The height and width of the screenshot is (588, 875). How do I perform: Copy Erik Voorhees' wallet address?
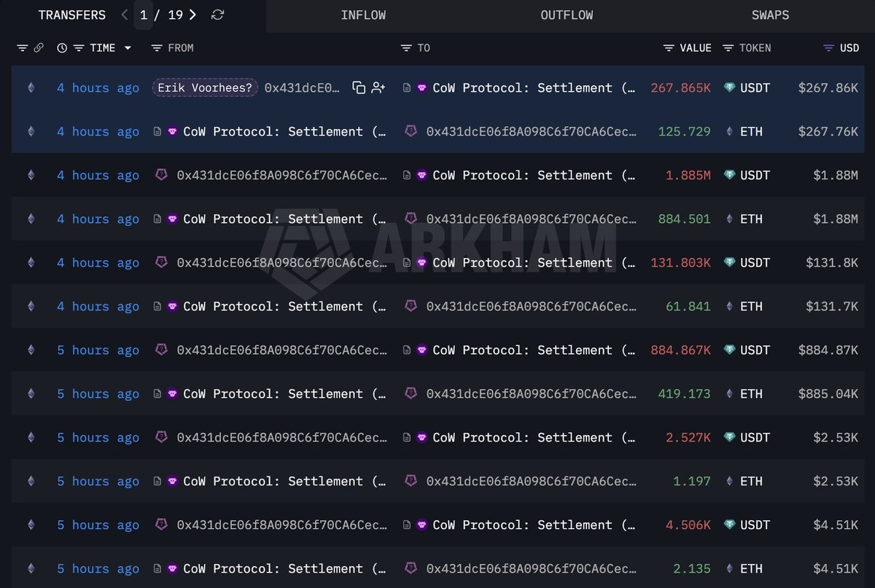pyautogui.click(x=357, y=87)
